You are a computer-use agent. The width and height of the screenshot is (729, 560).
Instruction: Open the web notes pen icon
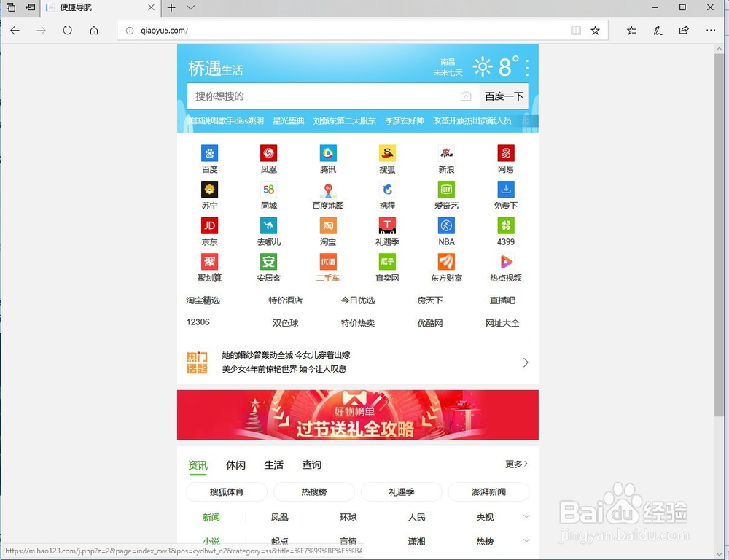[658, 31]
